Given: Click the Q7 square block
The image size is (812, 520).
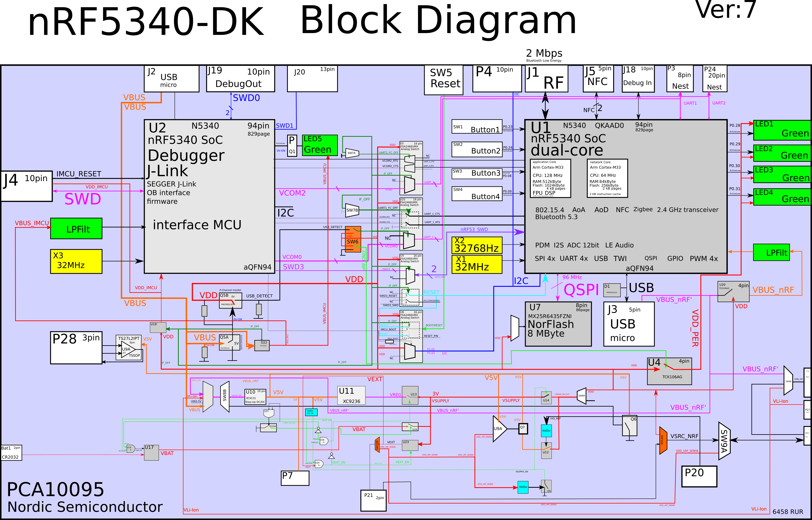Looking at the screenshot, I should 523,428.
